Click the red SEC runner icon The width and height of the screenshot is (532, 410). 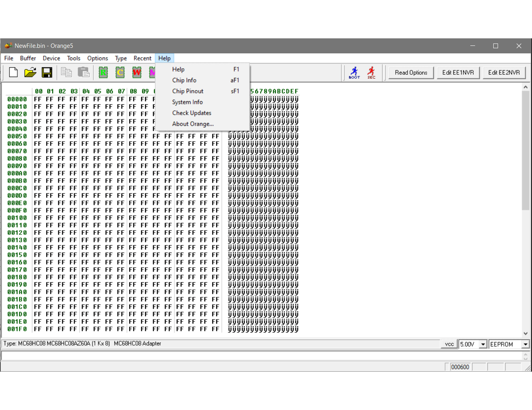point(371,72)
